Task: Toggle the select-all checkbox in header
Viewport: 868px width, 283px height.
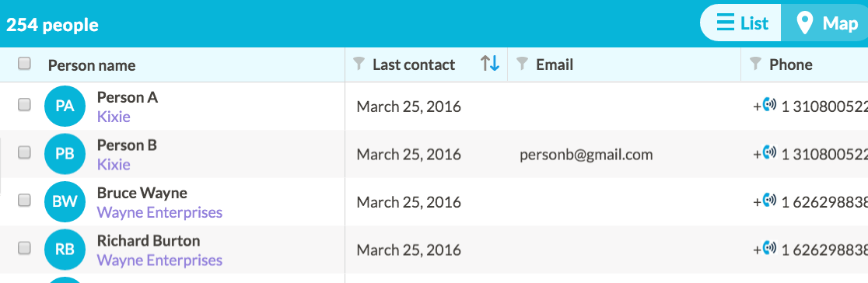Action: coord(24,64)
